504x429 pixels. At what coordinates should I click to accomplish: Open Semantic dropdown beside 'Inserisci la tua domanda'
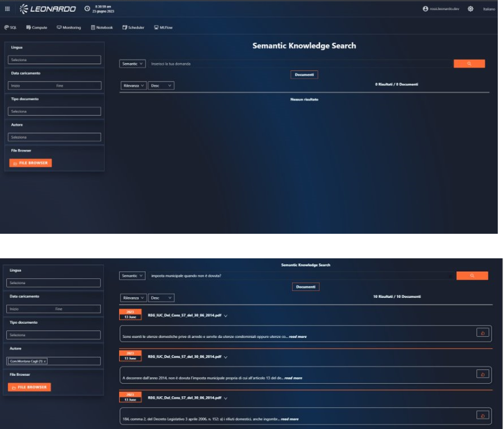132,64
